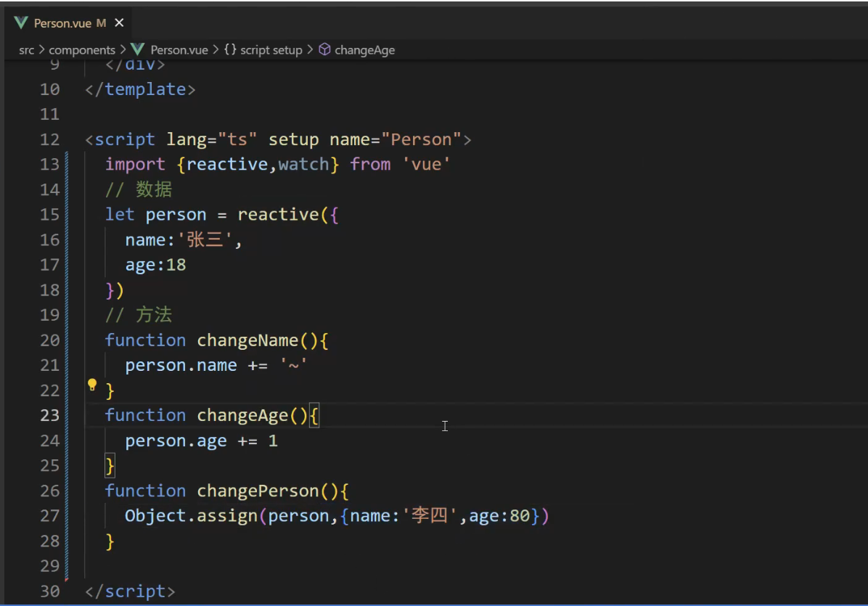Click the 'reactive(' call on line 15
This screenshot has height=606, width=868.
(x=282, y=215)
